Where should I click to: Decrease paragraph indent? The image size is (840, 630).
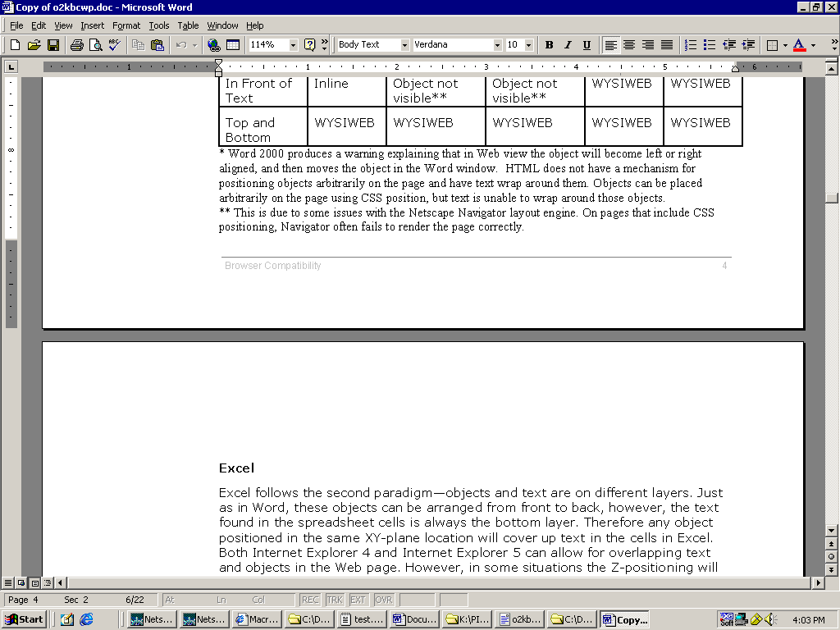coord(729,45)
